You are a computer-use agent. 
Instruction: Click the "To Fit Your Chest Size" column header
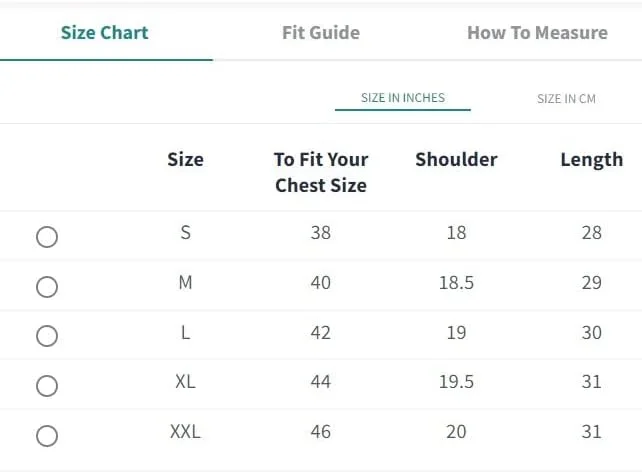coord(320,172)
